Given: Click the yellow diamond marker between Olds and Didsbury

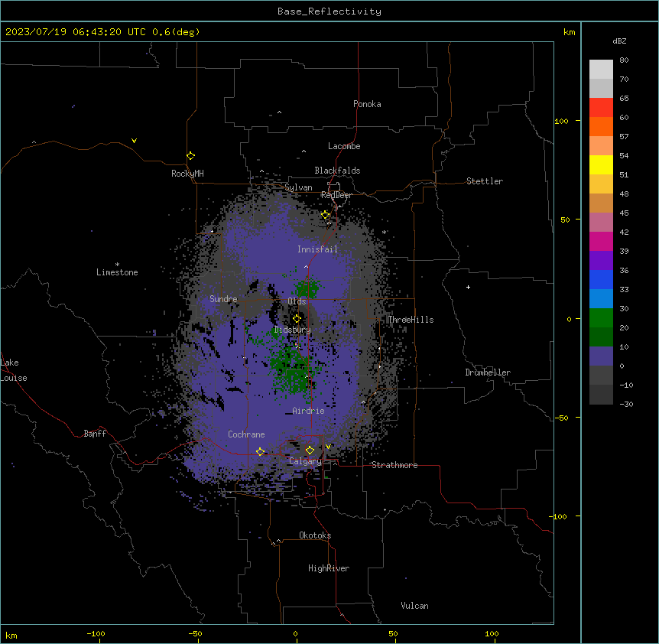Looking at the screenshot, I should point(297,319).
